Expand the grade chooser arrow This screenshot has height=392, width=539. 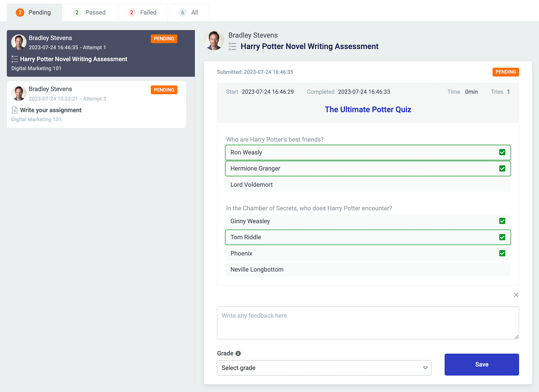425,368
